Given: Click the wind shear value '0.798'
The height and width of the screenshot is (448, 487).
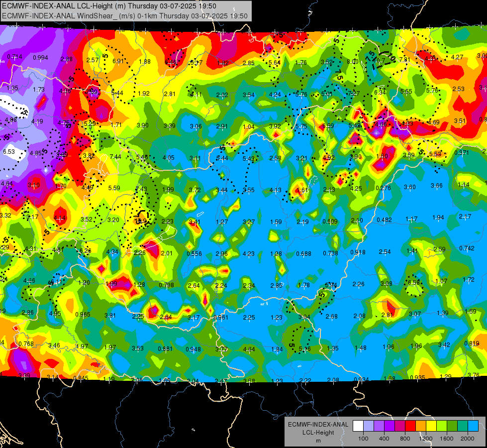Looking at the screenshot, I should [167, 285].
